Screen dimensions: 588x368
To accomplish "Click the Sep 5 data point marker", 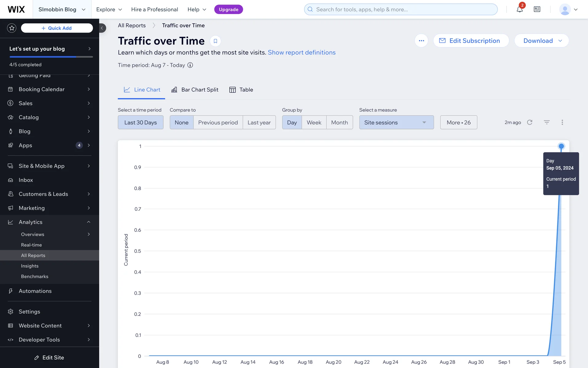I will tap(561, 146).
